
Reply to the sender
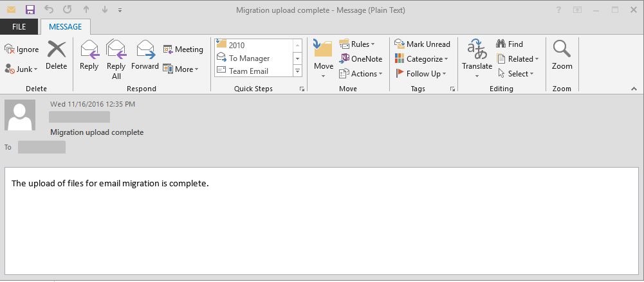coord(89,55)
